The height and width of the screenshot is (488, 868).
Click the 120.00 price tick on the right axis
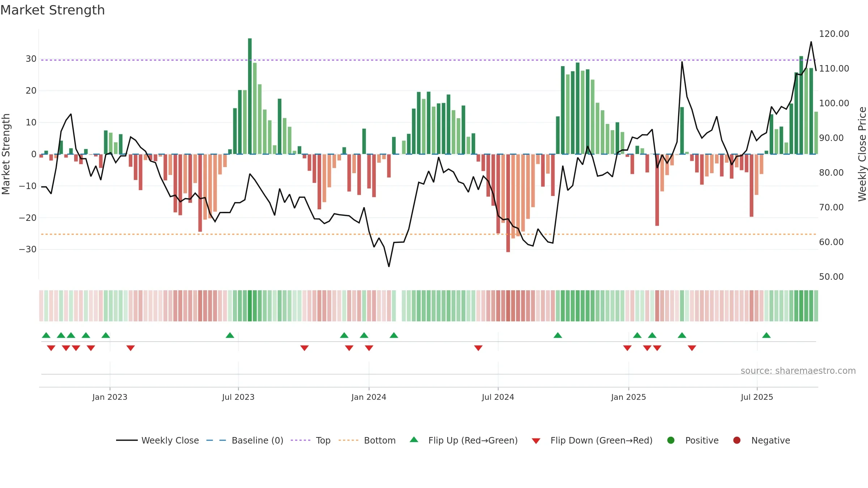(x=834, y=34)
